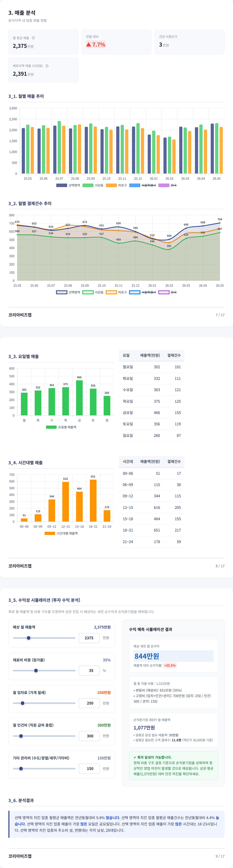
Task: Toggle 시간대별 매출액 legend item
Action: [x=61, y=533]
